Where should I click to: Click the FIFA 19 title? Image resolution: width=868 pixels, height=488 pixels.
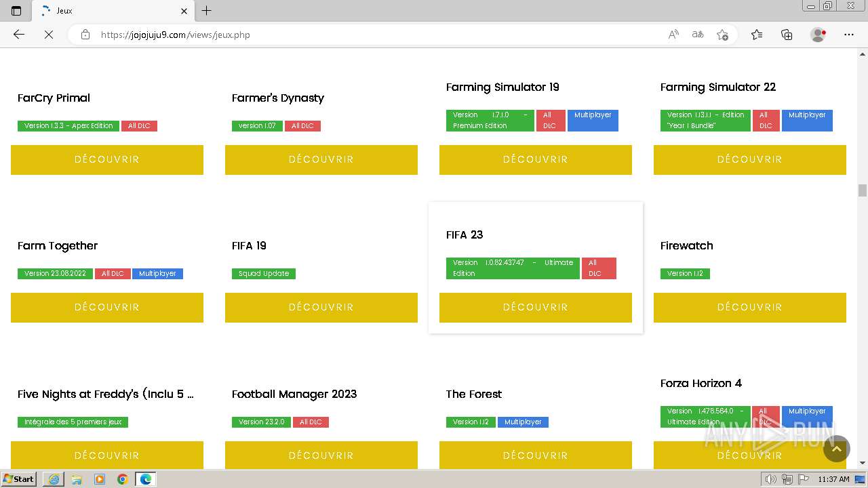pos(249,246)
